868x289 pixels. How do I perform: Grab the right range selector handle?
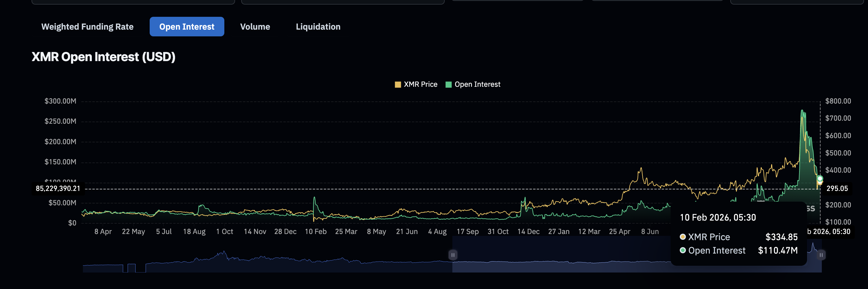point(822,255)
